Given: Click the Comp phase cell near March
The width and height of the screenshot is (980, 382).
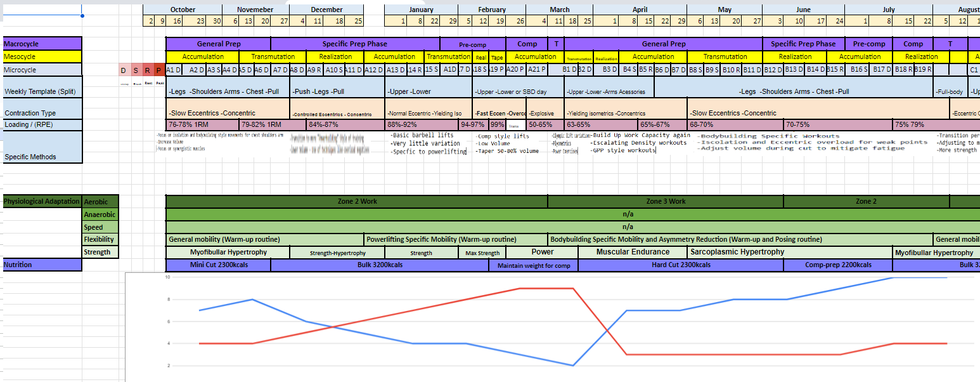Looking at the screenshot, I should tap(528, 43).
